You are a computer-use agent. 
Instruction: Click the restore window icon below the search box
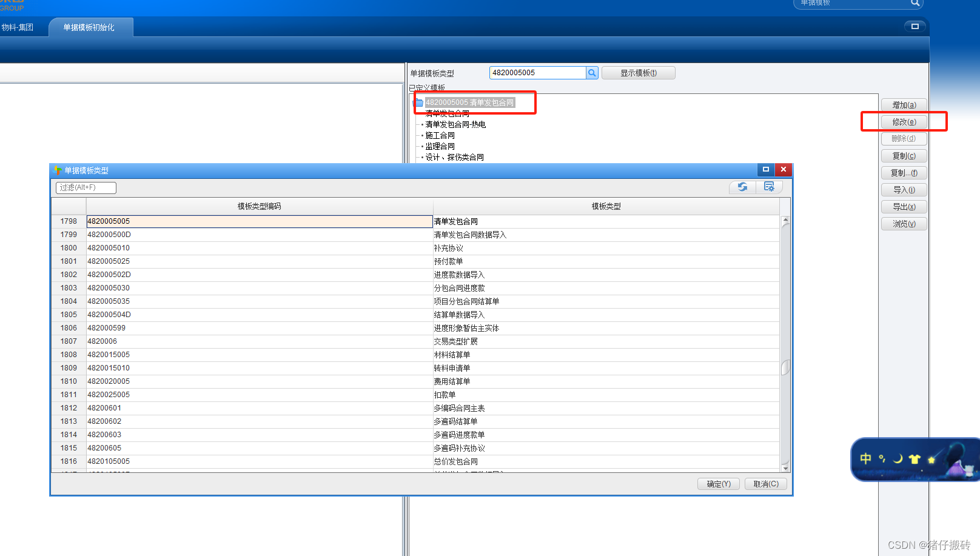(x=916, y=27)
